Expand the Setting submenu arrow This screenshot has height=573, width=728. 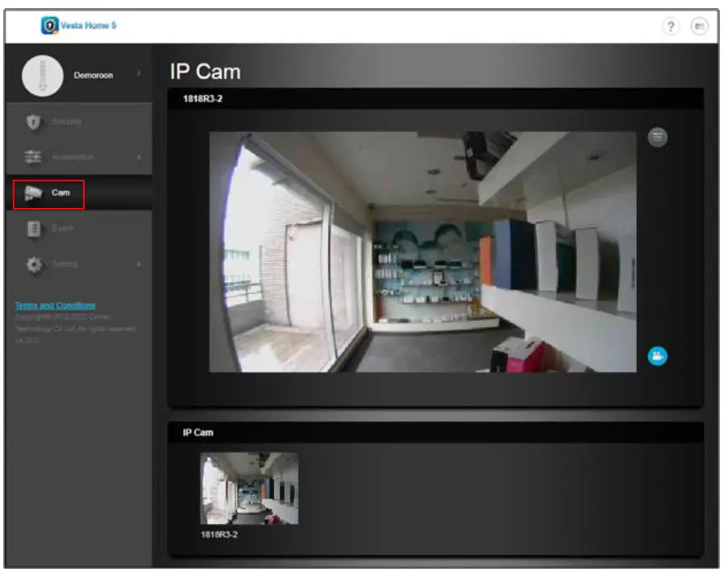[139, 264]
